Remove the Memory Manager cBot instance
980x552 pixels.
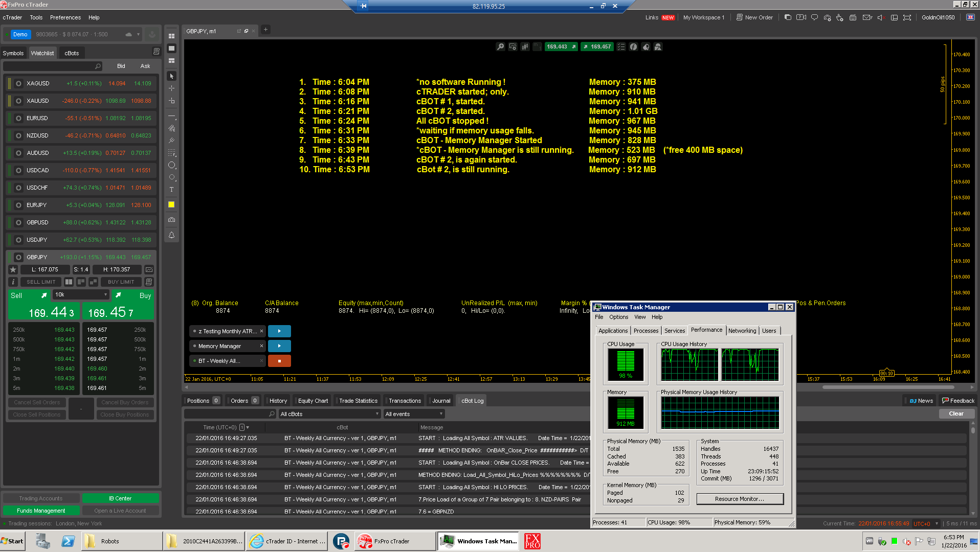point(261,346)
